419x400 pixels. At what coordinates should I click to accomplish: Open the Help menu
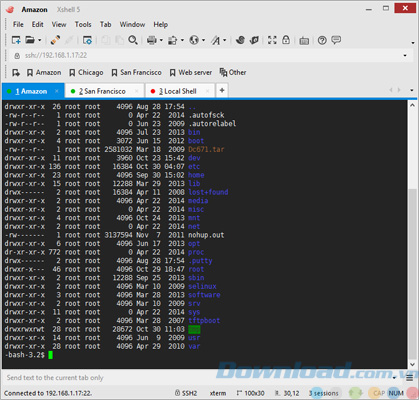[160, 24]
